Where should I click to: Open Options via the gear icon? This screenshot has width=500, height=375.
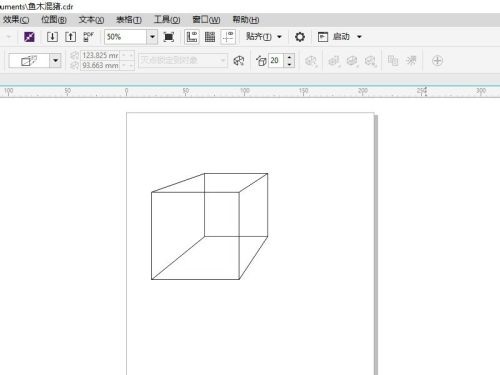coord(300,37)
